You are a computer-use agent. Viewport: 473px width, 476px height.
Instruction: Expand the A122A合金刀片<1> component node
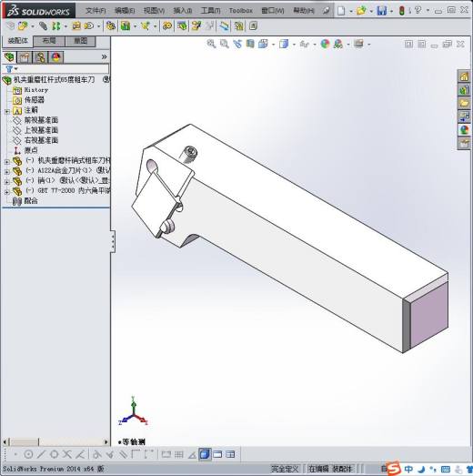tap(7, 172)
